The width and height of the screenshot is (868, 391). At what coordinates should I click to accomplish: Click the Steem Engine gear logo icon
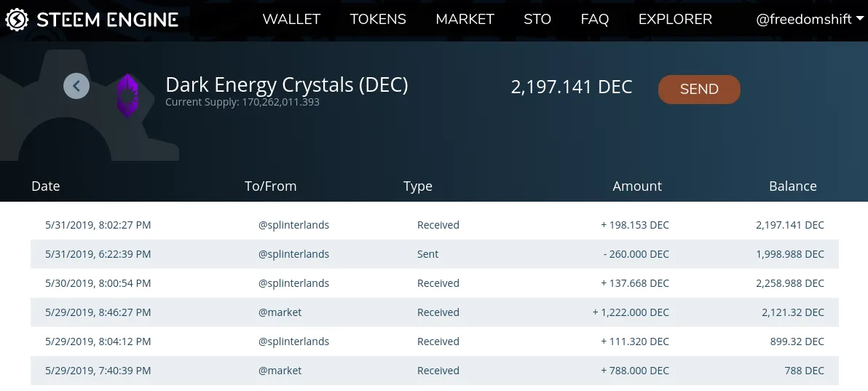pos(17,20)
